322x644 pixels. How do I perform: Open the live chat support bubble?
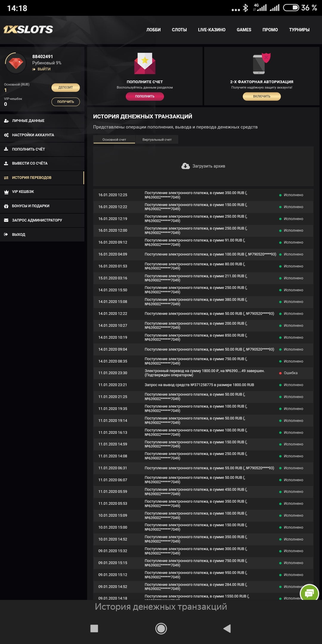[x=309, y=593]
